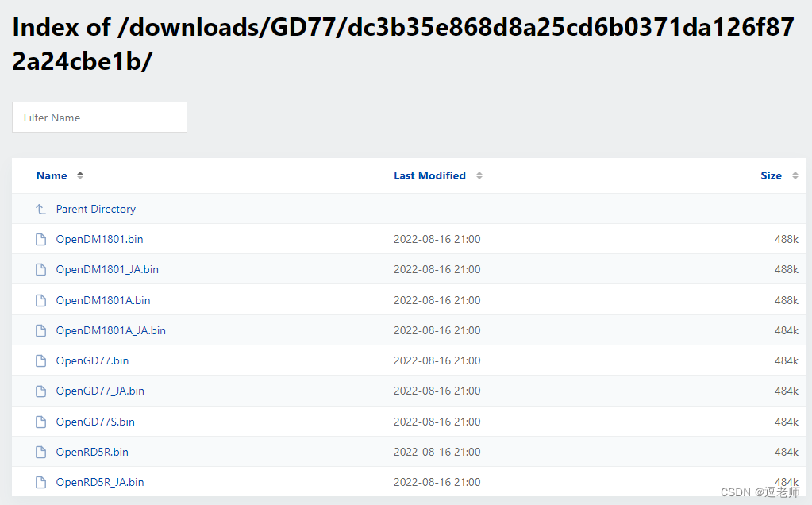Viewport: 812px width, 505px height.
Task: Download OpenDM1801A.bin
Action: pos(103,300)
